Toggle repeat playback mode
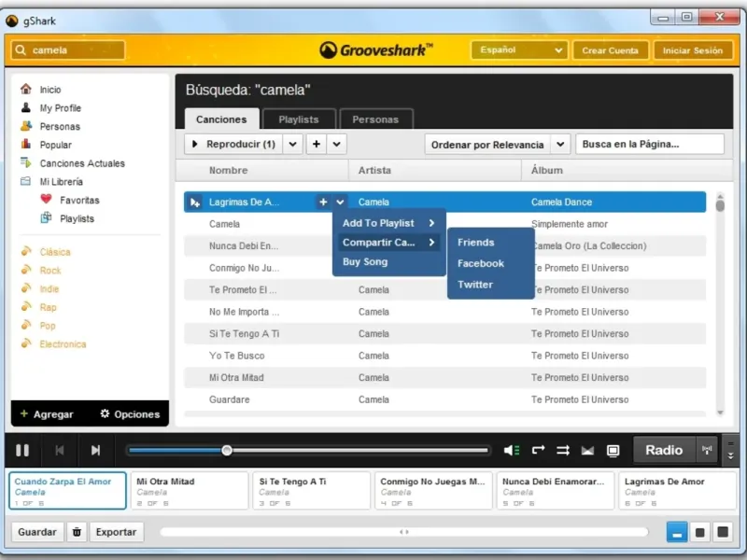 tap(539, 450)
